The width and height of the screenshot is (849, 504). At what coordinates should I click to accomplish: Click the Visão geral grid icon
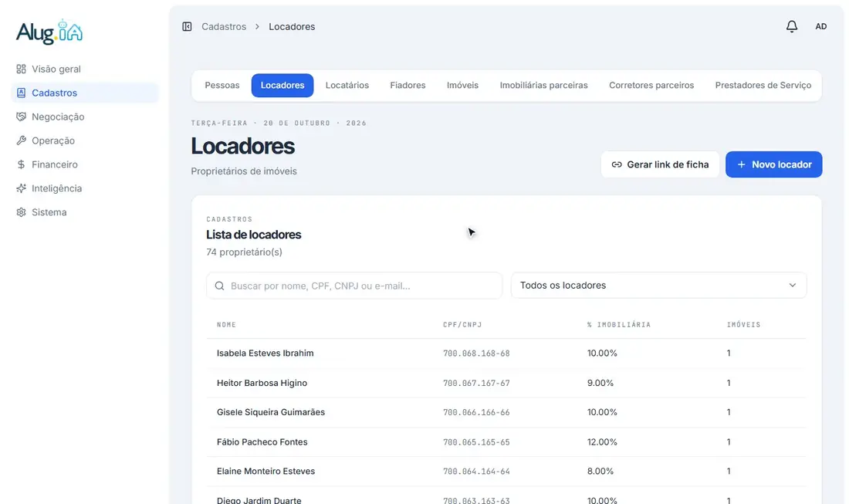point(21,69)
